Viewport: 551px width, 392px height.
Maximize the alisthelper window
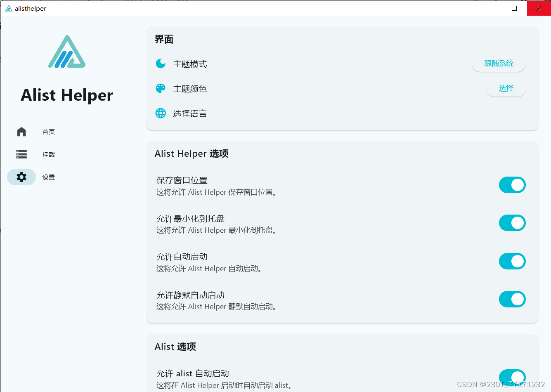[x=514, y=8]
